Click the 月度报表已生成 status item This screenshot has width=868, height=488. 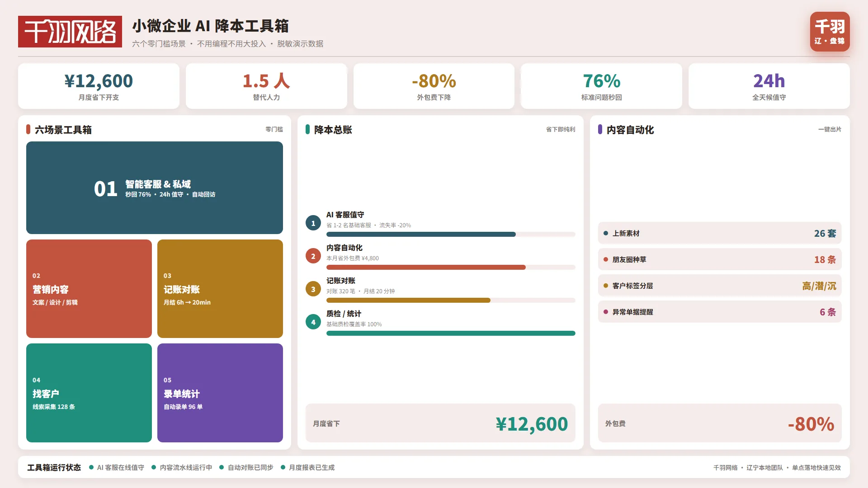click(x=307, y=467)
